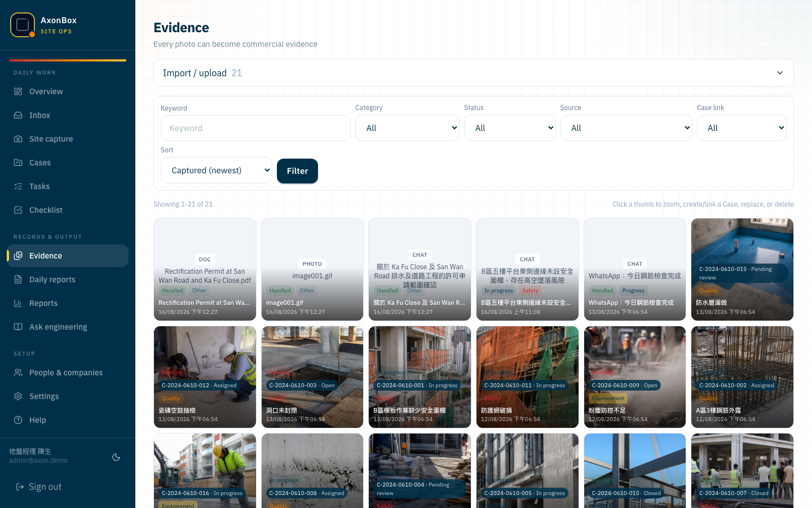Open People & companies
This screenshot has width=812, height=508.
tap(68, 373)
